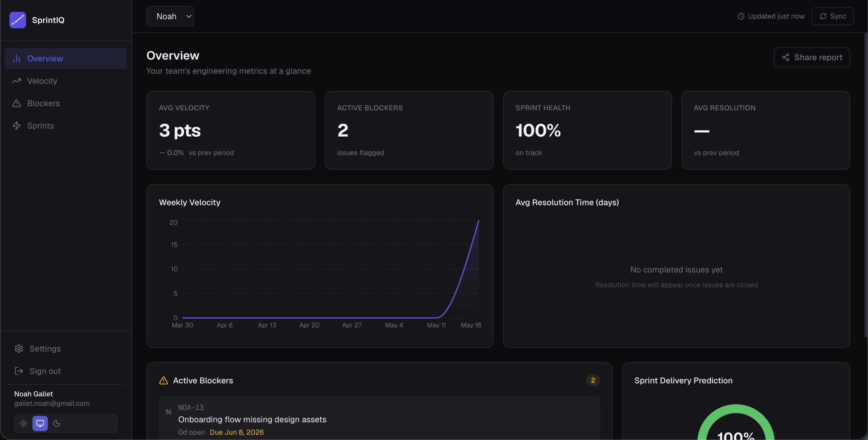
Task: Click the Active Blockers section heading
Action: pos(203,380)
